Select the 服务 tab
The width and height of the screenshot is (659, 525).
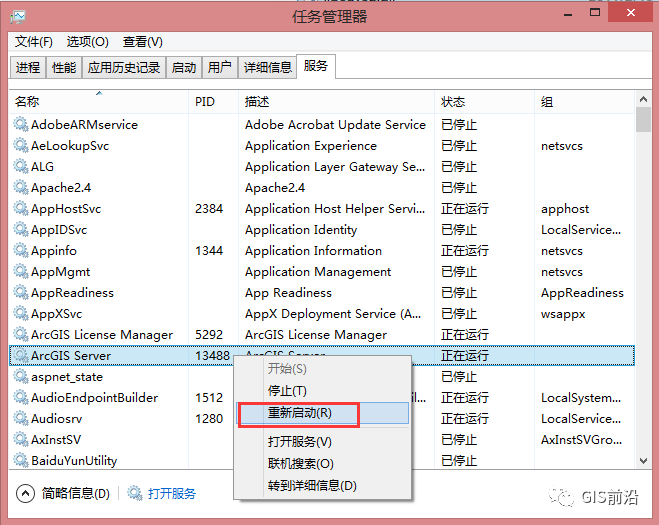[x=316, y=66]
